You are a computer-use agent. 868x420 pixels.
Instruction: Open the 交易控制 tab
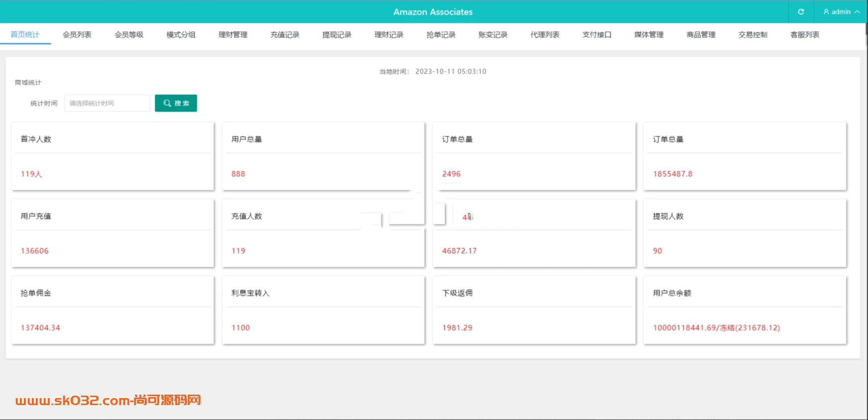753,35
